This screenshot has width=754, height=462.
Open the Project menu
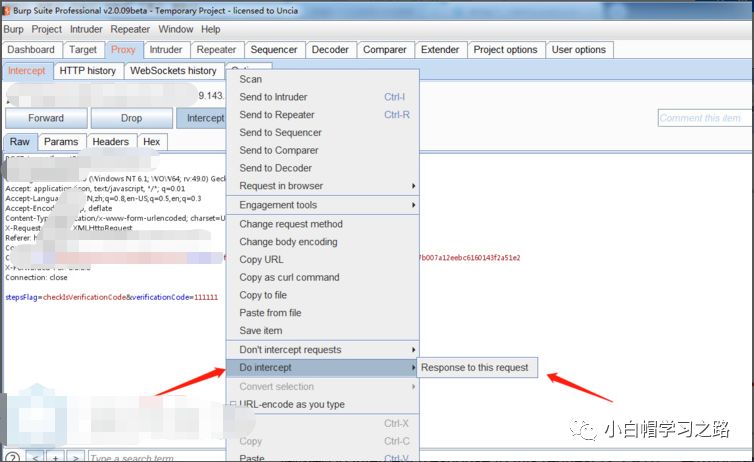[x=47, y=29]
